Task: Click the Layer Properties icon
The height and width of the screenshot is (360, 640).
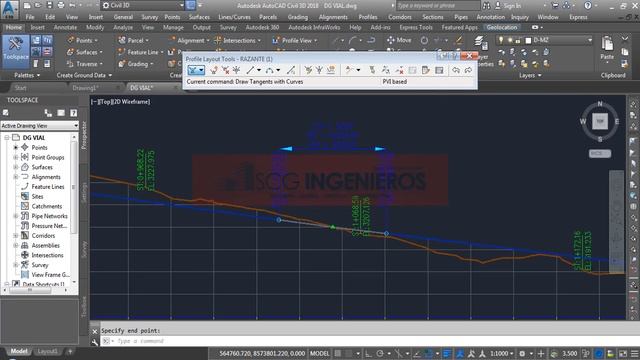Action: 480,42
